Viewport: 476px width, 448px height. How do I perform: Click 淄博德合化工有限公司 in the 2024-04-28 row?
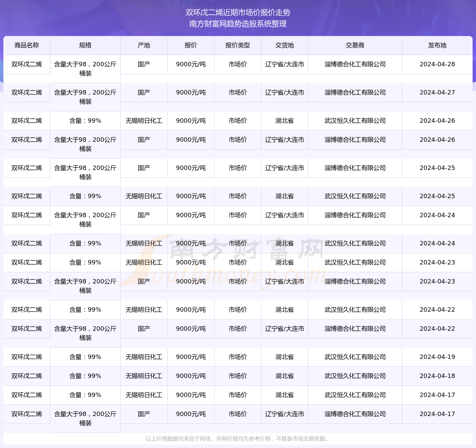pos(355,64)
